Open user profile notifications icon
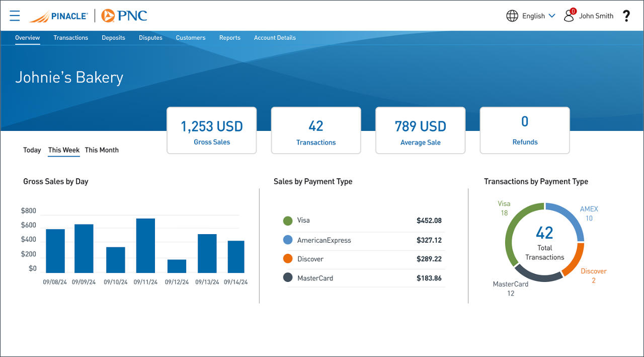Screen dimensions: 644x357 pyautogui.click(x=569, y=16)
